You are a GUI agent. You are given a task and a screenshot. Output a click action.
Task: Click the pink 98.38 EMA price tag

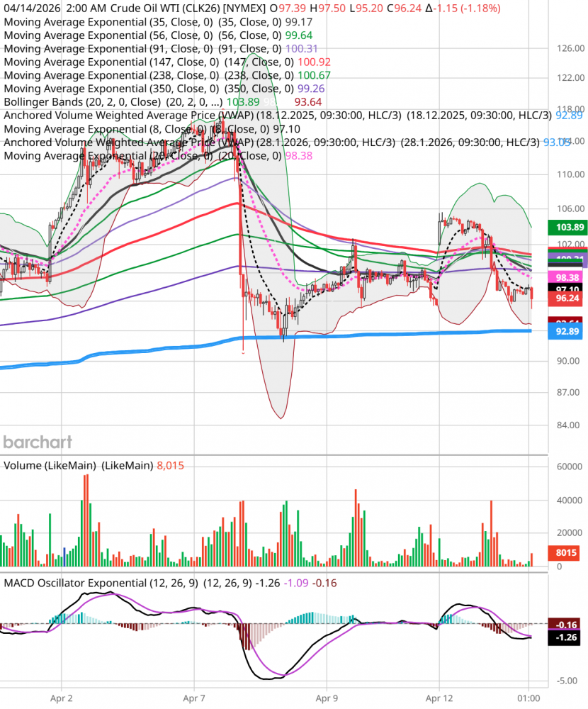click(x=568, y=277)
